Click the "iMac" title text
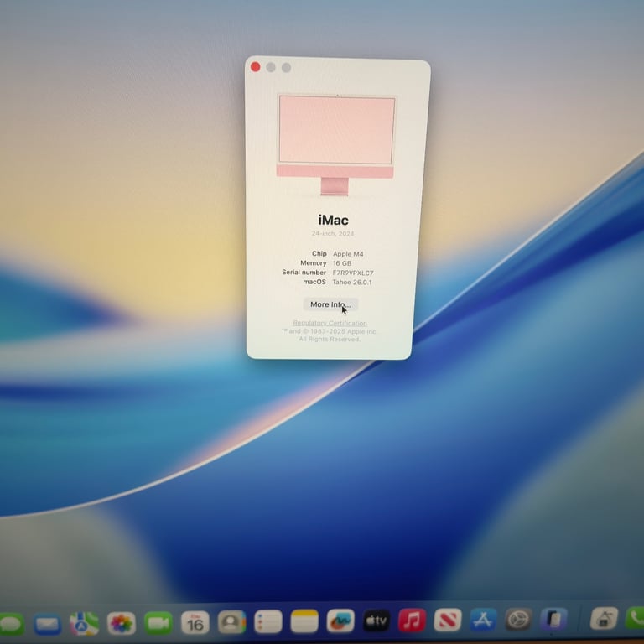 [x=333, y=221]
